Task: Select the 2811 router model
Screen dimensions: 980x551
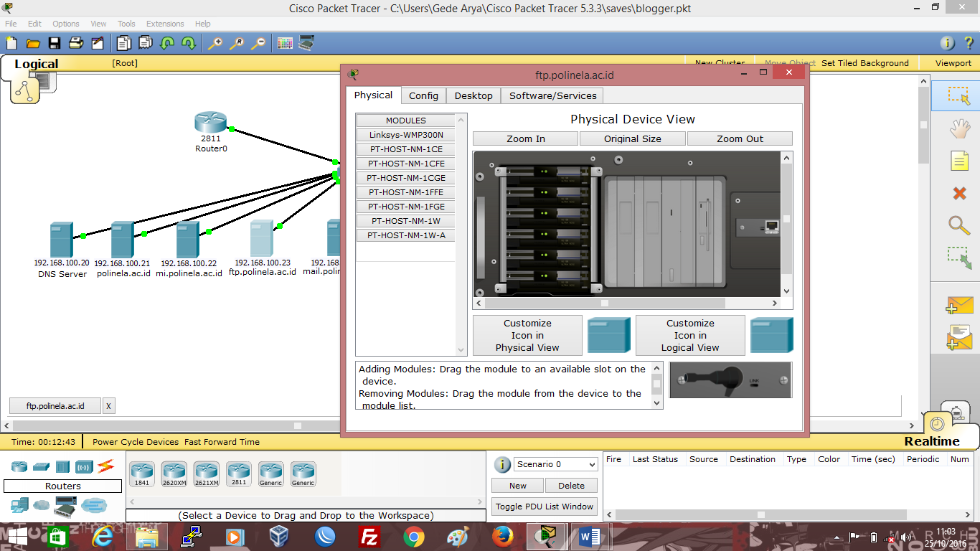Action: (x=238, y=472)
